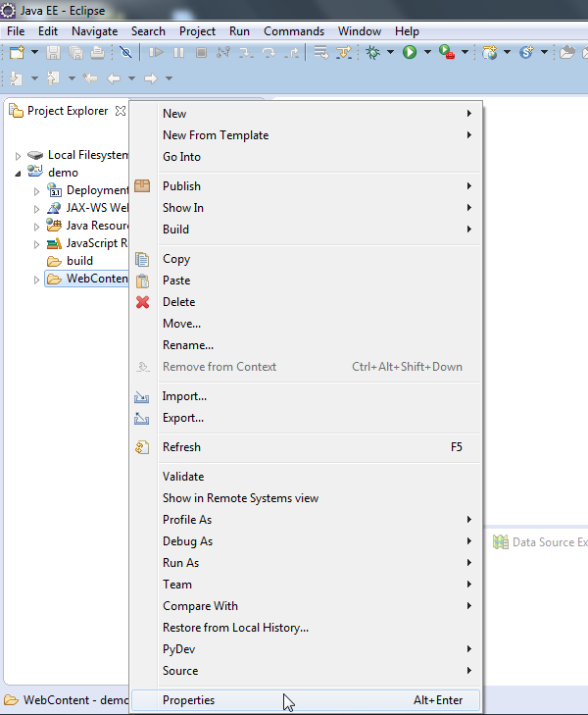Select Copy in the context menu

coord(305,259)
